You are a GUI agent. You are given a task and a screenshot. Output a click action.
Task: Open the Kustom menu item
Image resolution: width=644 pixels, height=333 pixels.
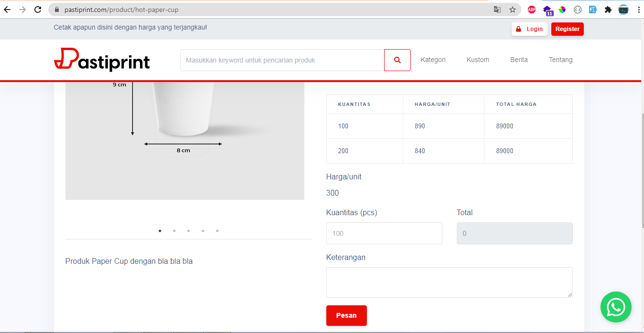478,60
